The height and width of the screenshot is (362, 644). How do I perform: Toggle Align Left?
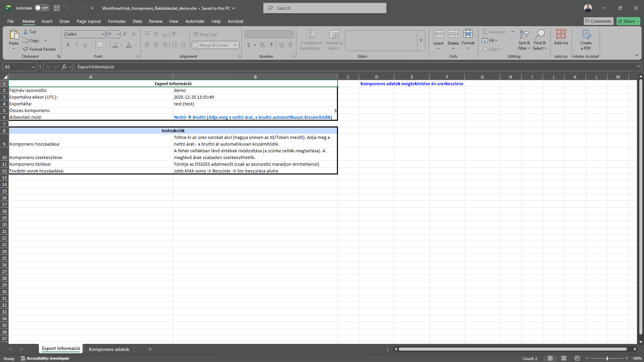tap(147, 45)
